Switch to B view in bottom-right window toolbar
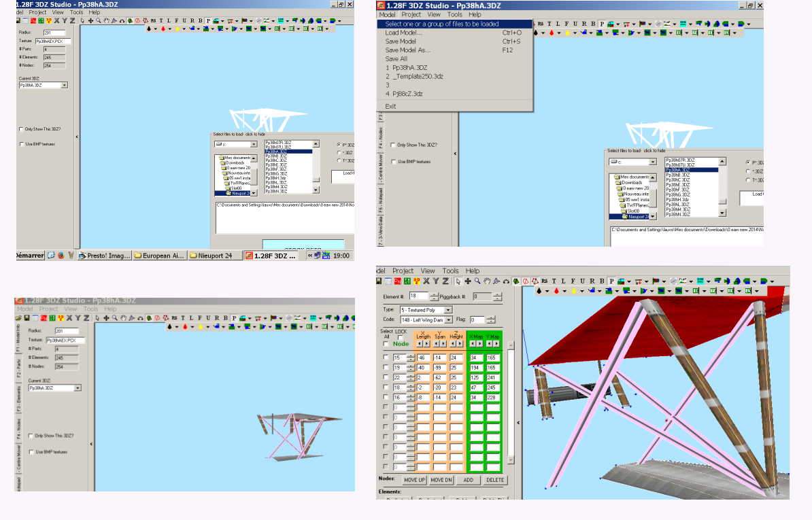The height and width of the screenshot is (520, 812). (602, 281)
